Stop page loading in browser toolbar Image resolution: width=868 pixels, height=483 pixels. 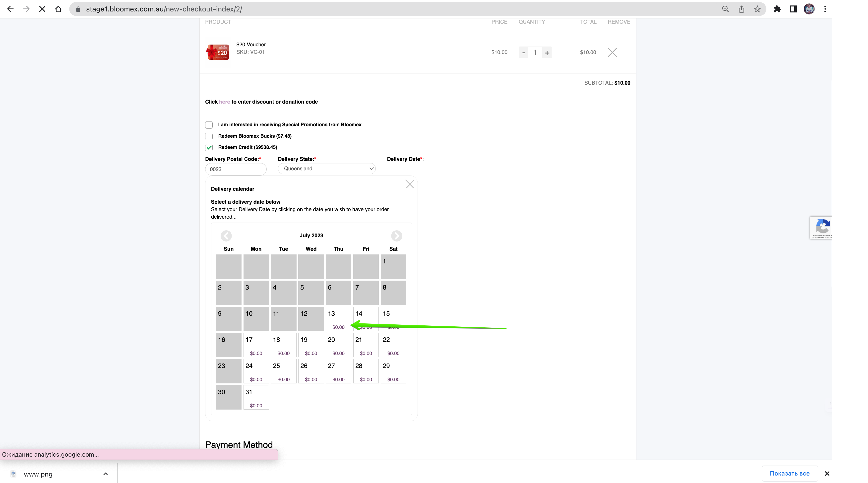tap(42, 9)
